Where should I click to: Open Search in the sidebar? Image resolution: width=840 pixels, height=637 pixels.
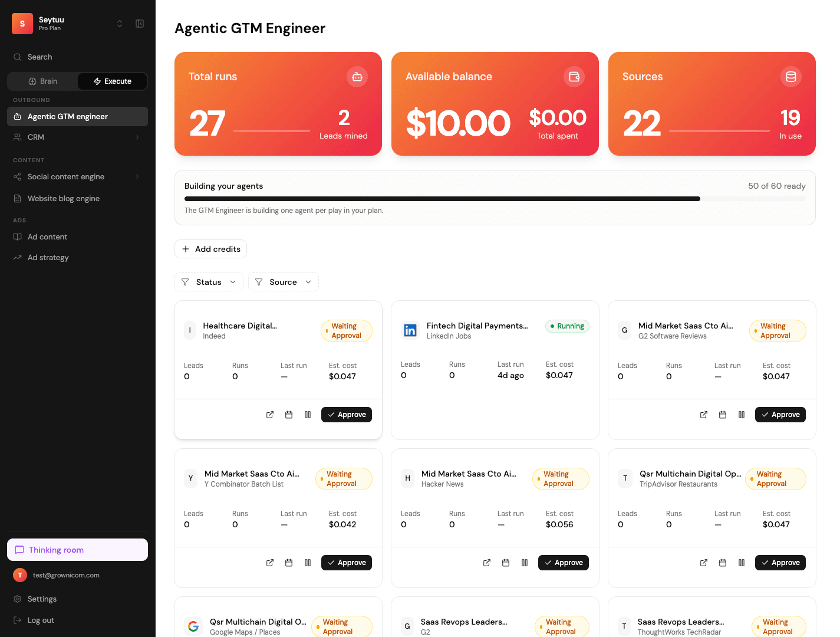point(77,57)
